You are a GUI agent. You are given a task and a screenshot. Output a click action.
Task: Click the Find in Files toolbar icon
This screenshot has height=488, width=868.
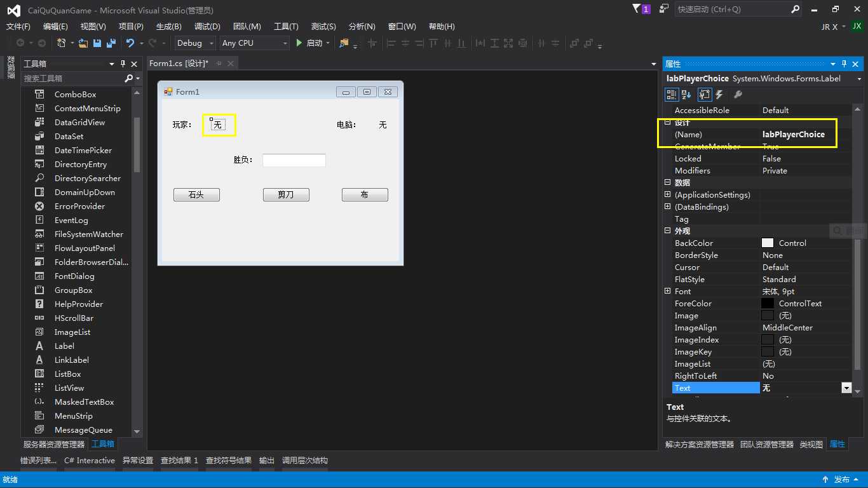click(344, 43)
